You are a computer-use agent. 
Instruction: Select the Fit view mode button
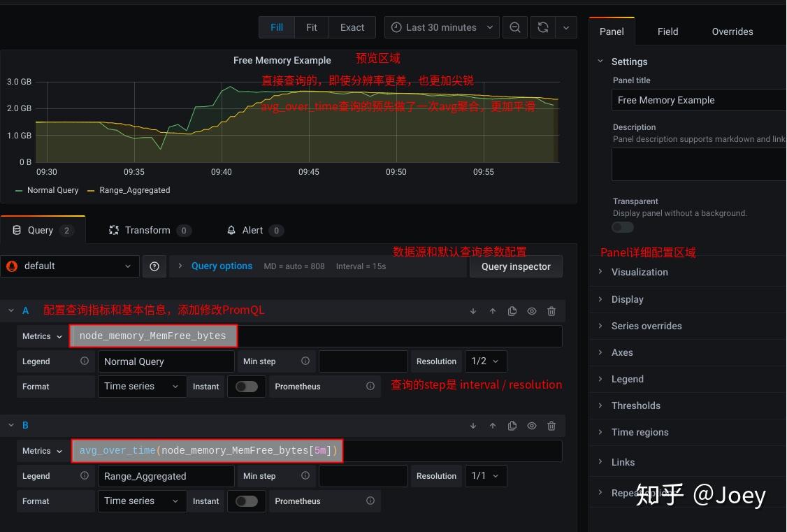[311, 27]
